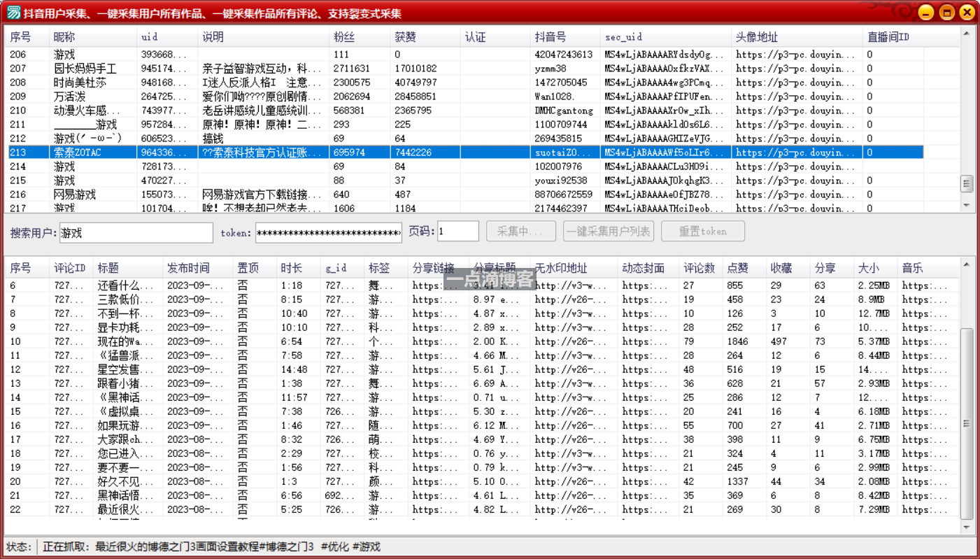Click the lower table scroll-up arrow
The width and height of the screenshot is (980, 559).
967,264
